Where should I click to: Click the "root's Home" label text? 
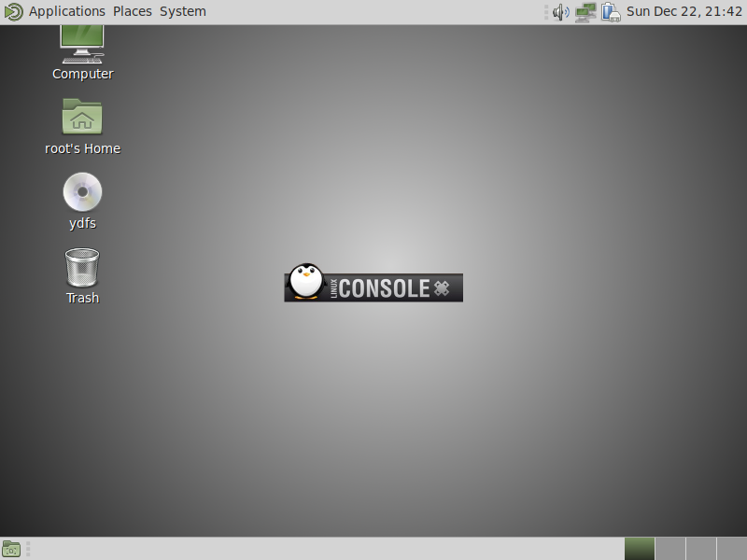[x=82, y=148]
